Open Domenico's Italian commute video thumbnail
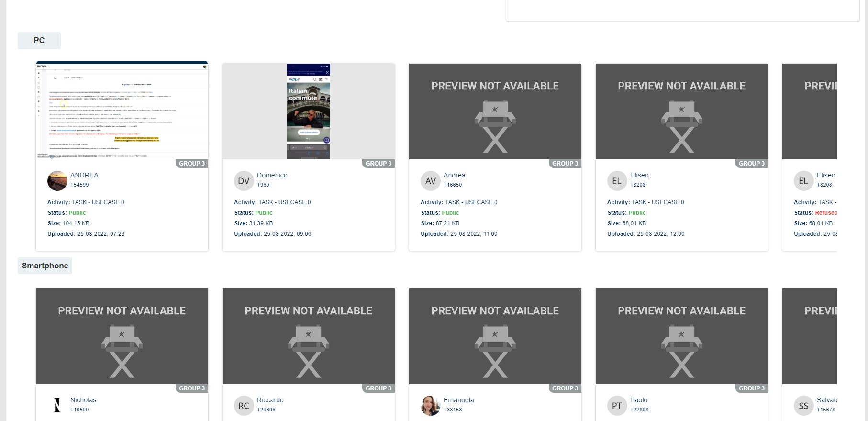The height and width of the screenshot is (421, 868). (x=309, y=111)
